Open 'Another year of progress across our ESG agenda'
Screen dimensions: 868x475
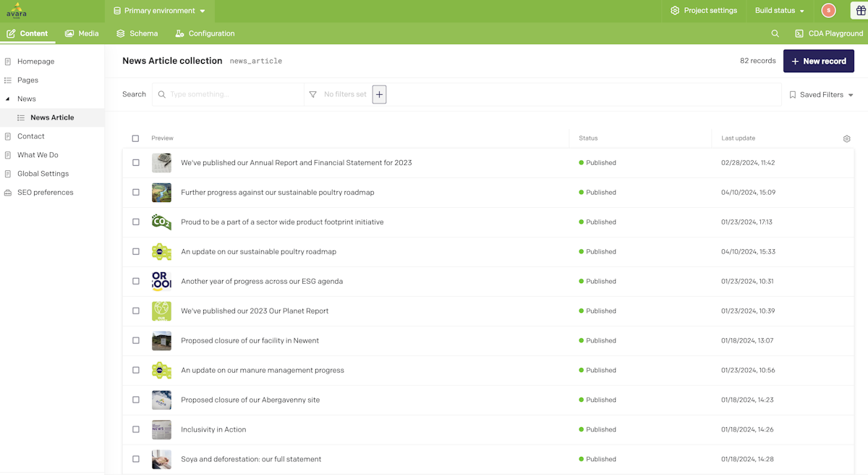coord(262,281)
